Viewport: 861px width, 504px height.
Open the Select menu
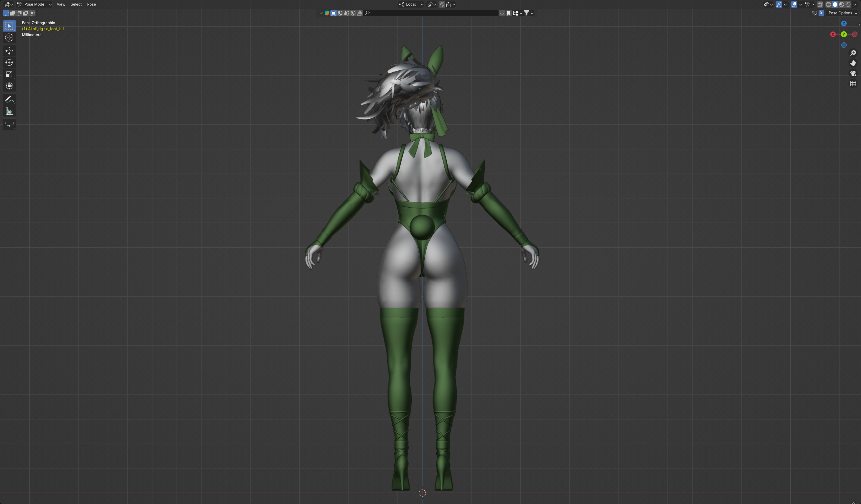[76, 4]
